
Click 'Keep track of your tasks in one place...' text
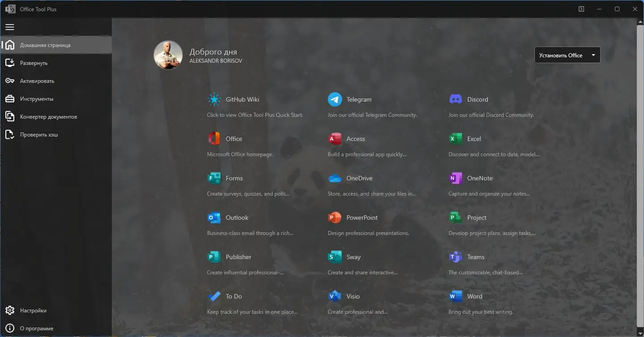pyautogui.click(x=252, y=312)
